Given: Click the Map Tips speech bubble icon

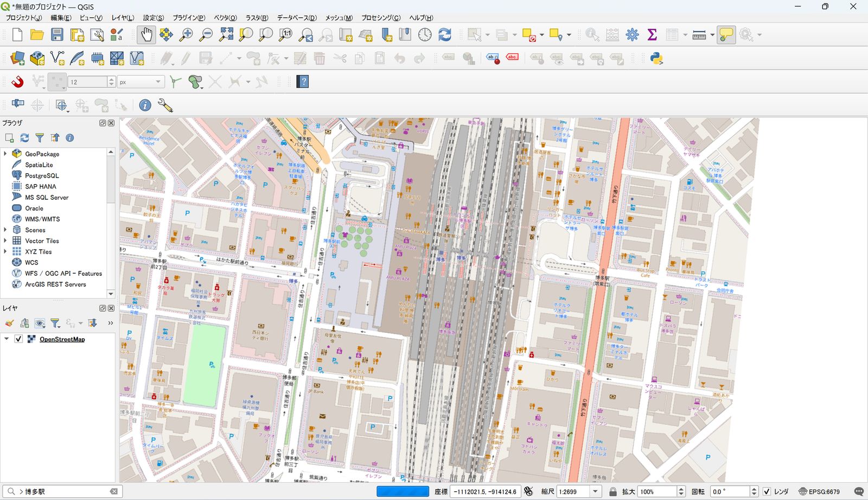Looking at the screenshot, I should coord(726,35).
